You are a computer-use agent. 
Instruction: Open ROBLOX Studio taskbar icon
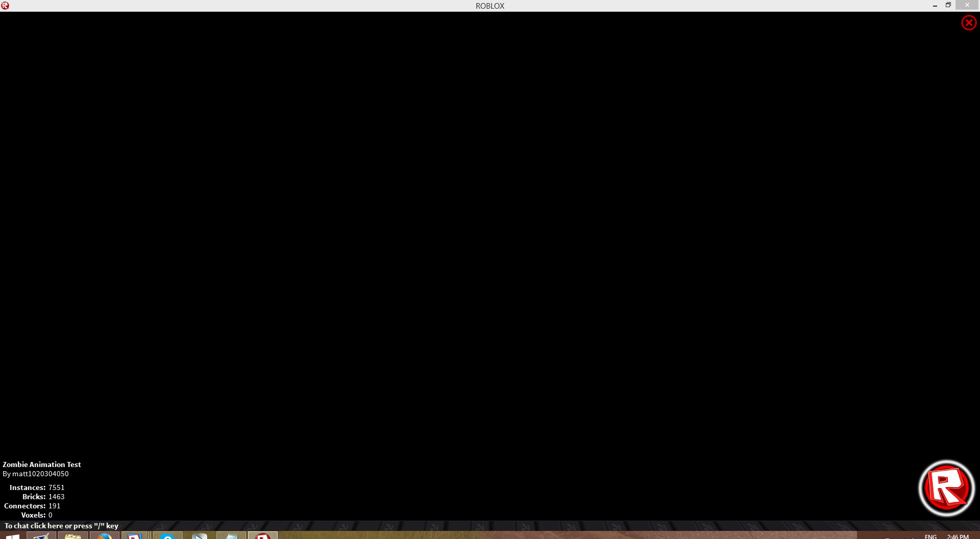pos(135,535)
